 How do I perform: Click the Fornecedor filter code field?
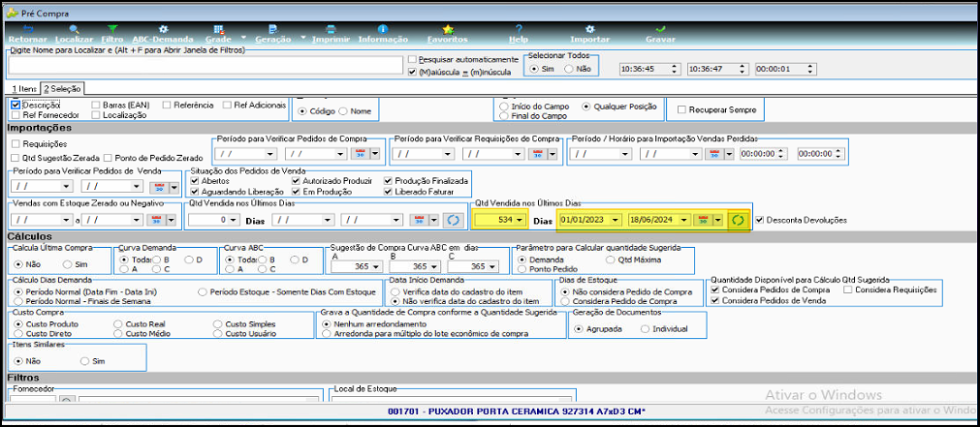point(33,401)
